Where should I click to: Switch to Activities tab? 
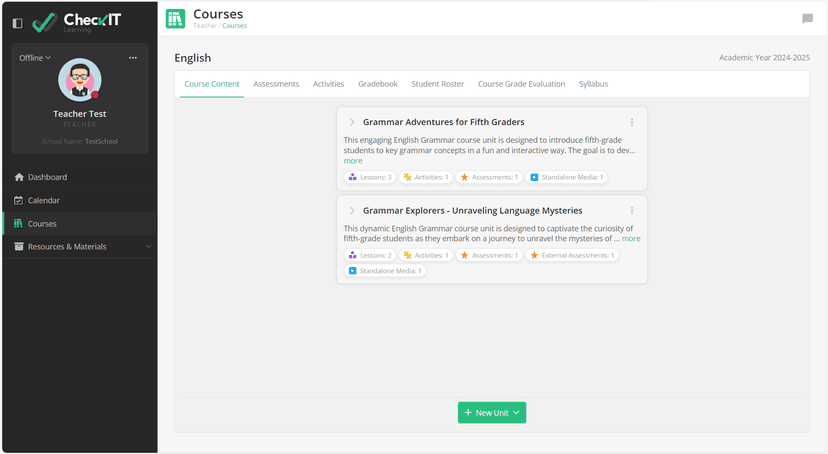[x=328, y=84]
